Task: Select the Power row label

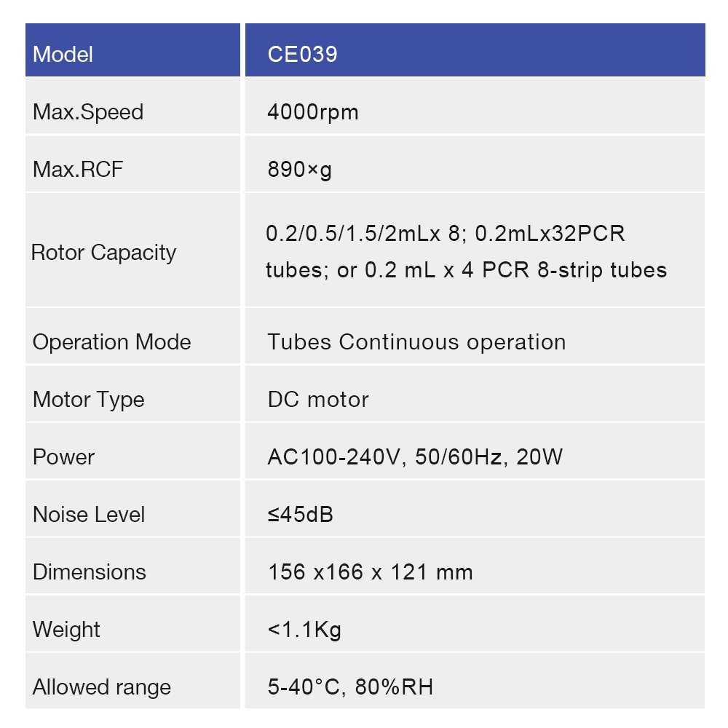Action: coord(64,457)
